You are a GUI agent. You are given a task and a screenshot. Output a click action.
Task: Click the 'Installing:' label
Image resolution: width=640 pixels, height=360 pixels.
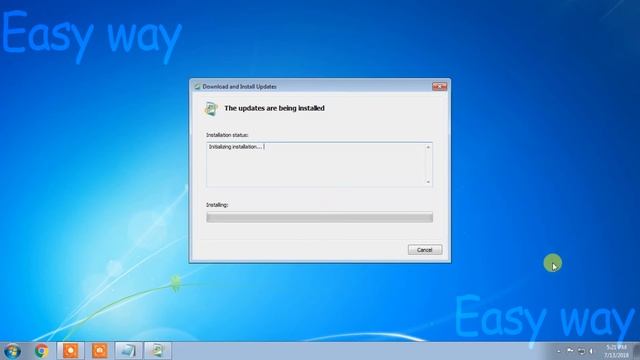coord(217,205)
